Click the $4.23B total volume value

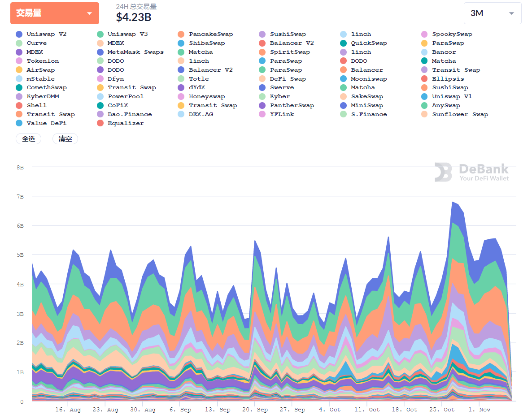click(x=134, y=17)
